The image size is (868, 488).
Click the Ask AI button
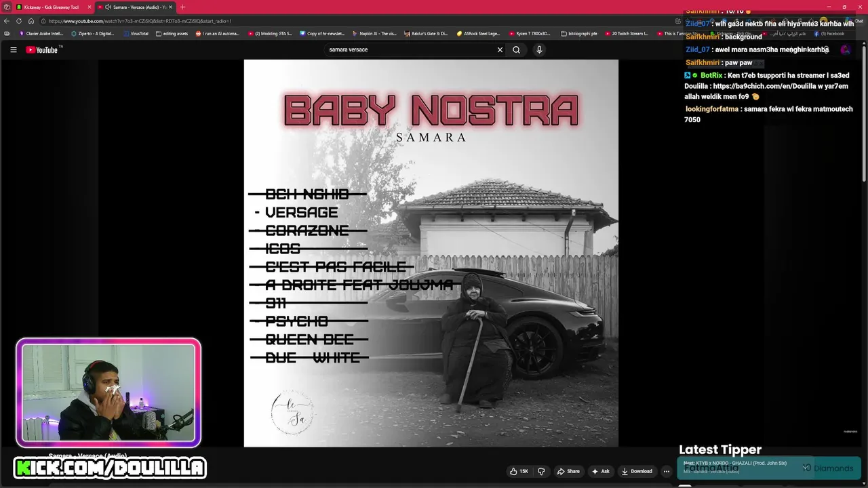(600, 471)
